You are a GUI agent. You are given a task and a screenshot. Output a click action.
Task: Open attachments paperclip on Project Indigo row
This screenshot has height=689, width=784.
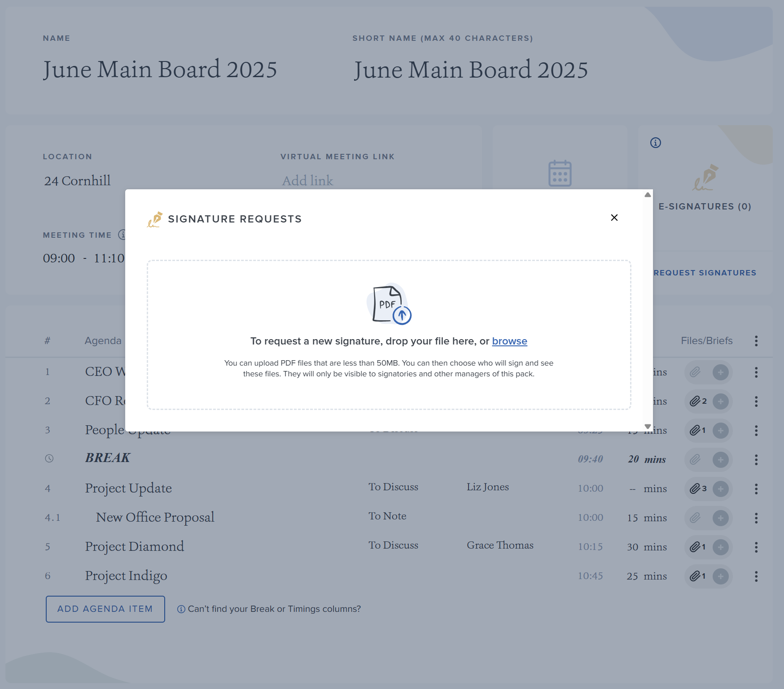696,576
